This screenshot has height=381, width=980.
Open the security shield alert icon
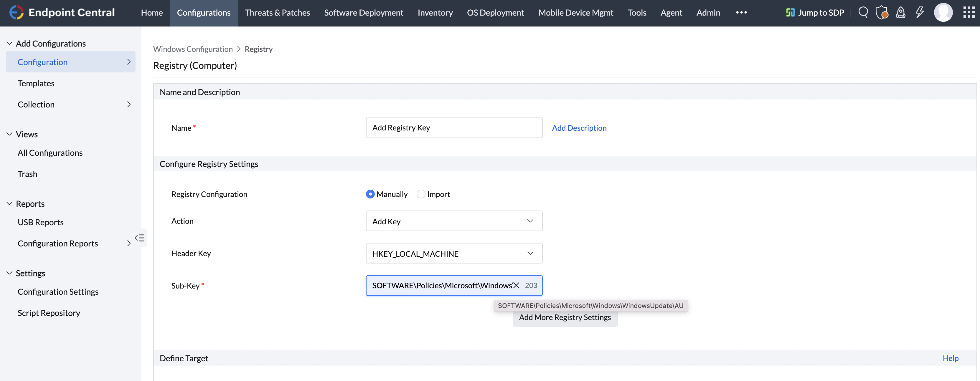tap(882, 13)
